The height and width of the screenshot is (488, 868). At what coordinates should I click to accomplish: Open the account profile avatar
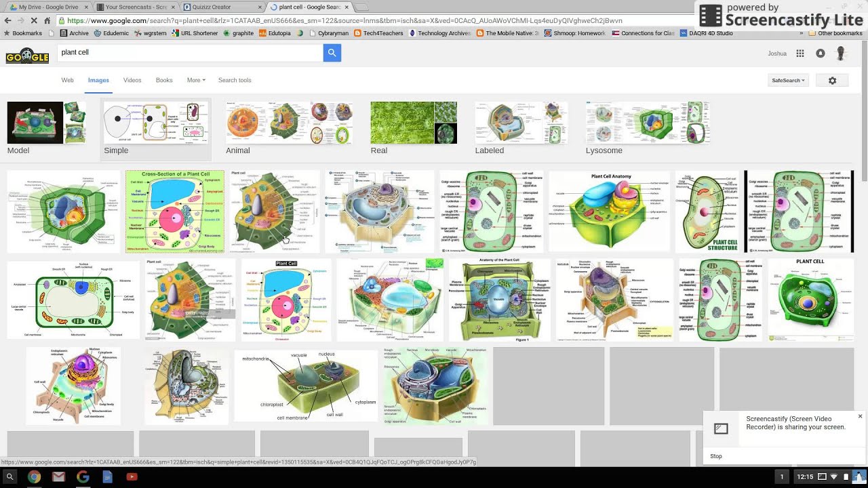point(841,54)
